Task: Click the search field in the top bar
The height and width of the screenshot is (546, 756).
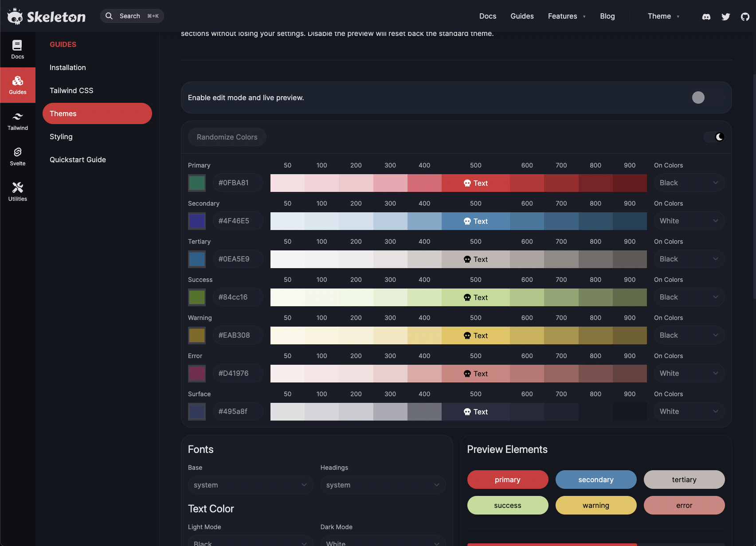Action: [132, 16]
